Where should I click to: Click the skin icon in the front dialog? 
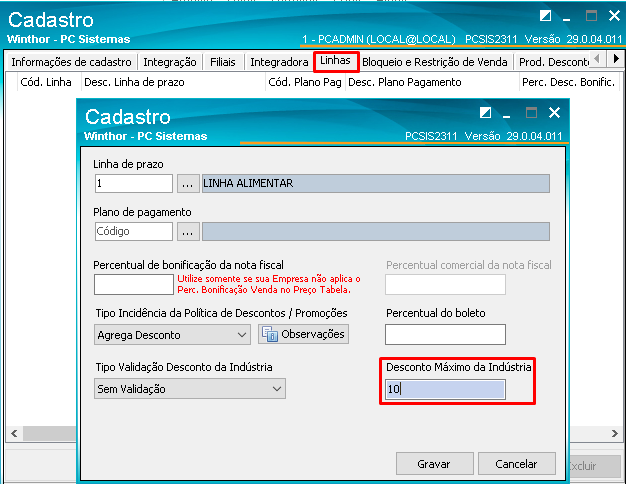485,113
